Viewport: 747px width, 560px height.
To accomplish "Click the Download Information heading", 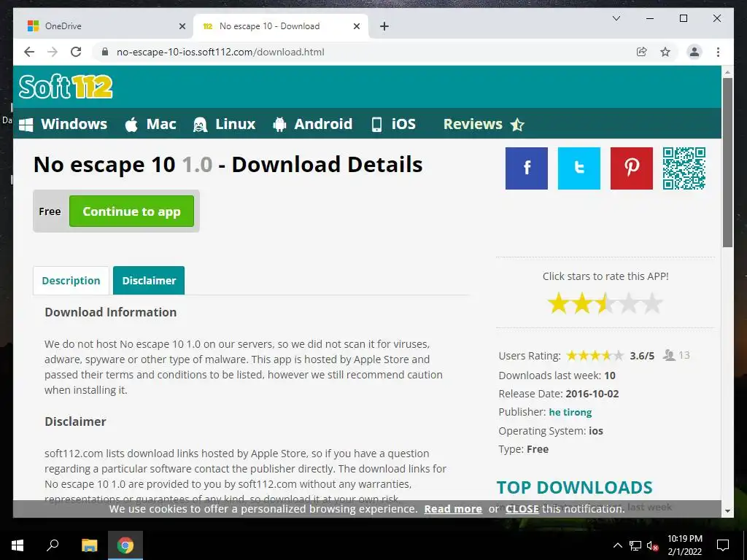I will (111, 312).
